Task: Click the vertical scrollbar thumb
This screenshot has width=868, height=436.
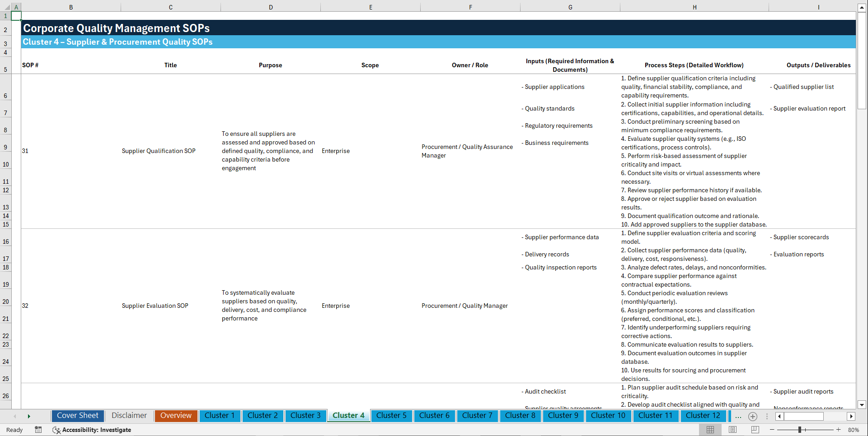Action: (x=862, y=61)
